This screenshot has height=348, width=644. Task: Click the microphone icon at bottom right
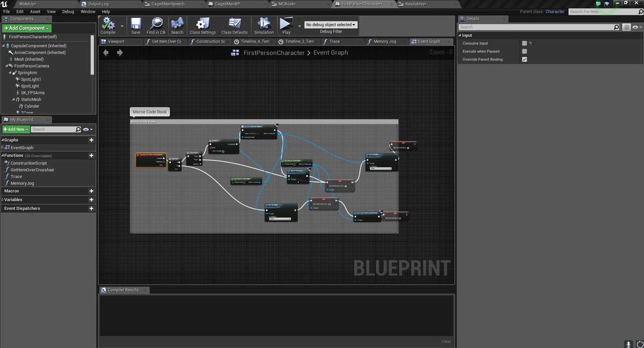[628, 343]
